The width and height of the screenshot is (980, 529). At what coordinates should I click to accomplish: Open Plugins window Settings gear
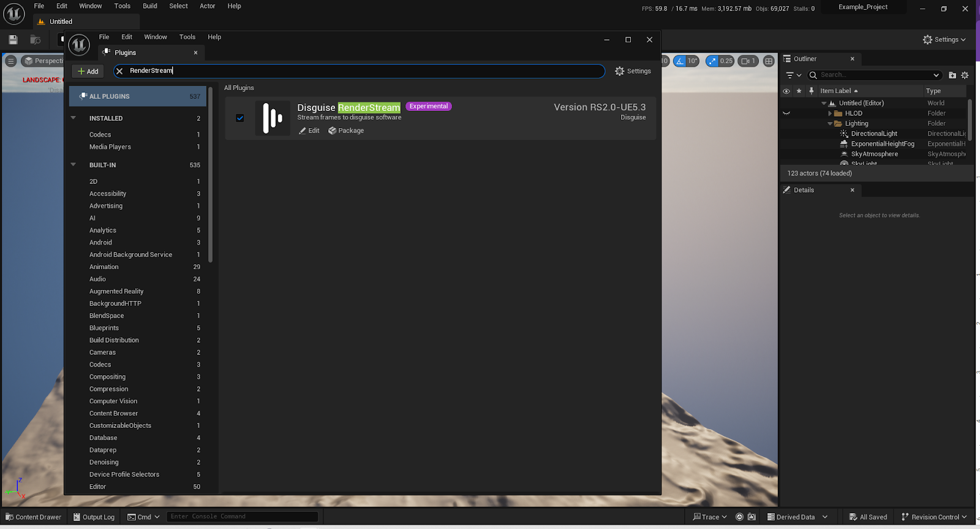633,71
